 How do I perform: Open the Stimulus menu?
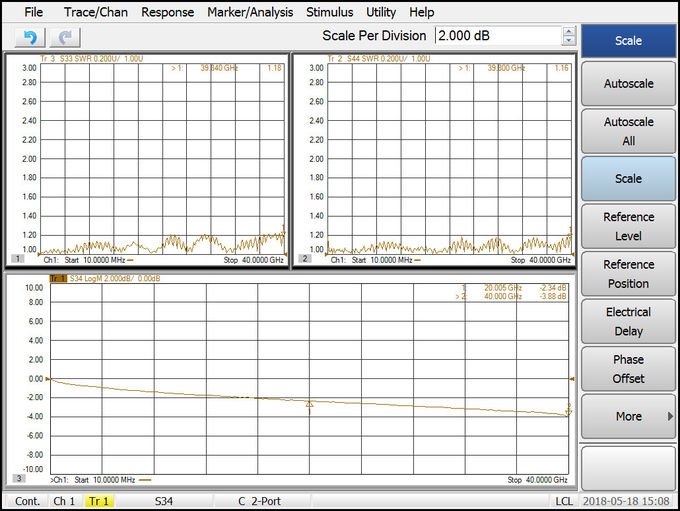[330, 12]
